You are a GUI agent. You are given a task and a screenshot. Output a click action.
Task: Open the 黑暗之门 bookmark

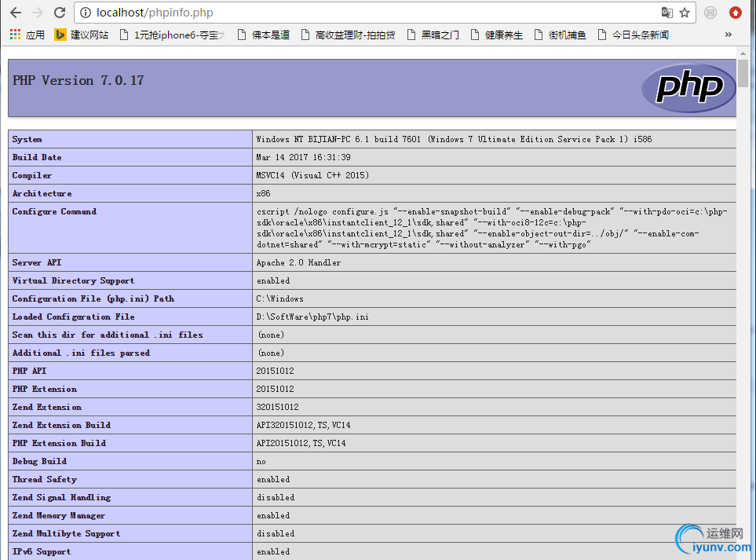pyautogui.click(x=433, y=35)
